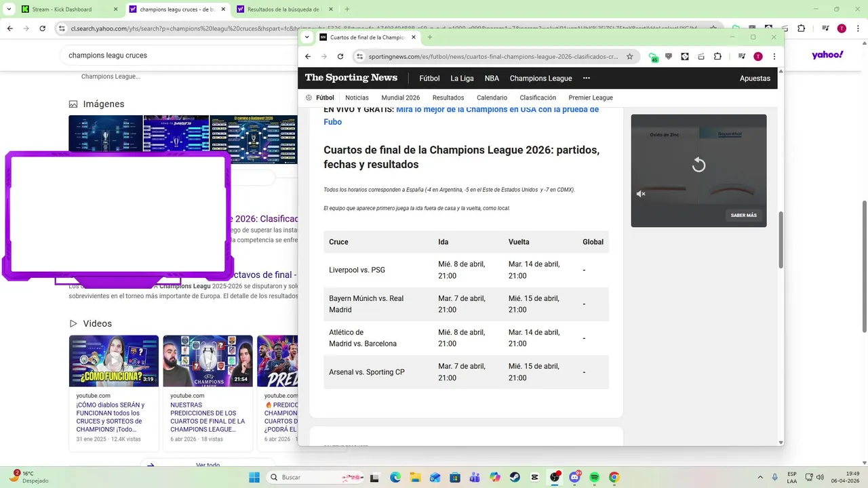The width and height of the screenshot is (868, 488).
Task: Open the NBA menu item
Action: tap(492, 78)
